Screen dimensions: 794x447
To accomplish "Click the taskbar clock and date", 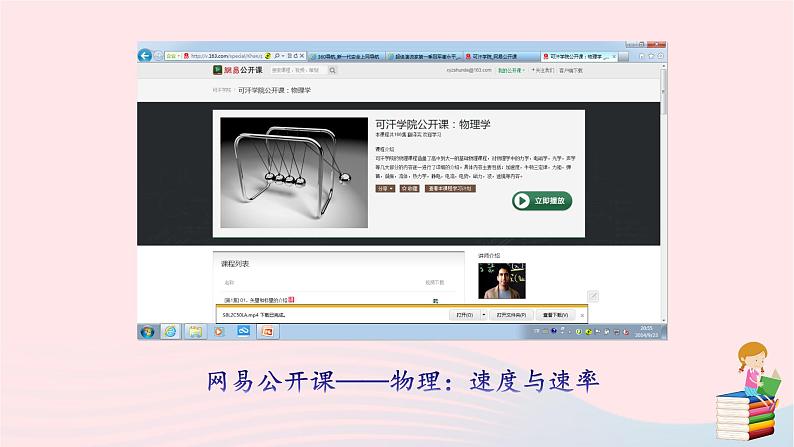I will click(x=646, y=332).
